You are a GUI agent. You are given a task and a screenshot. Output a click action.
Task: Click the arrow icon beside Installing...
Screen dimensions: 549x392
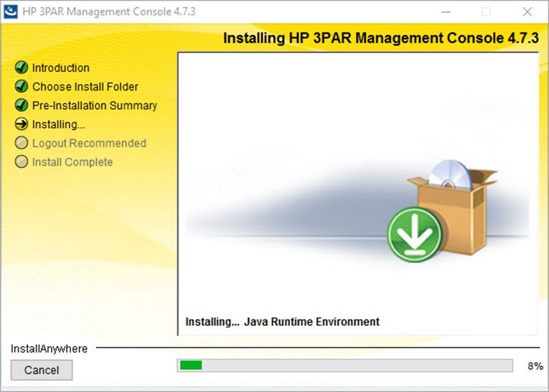click(22, 124)
